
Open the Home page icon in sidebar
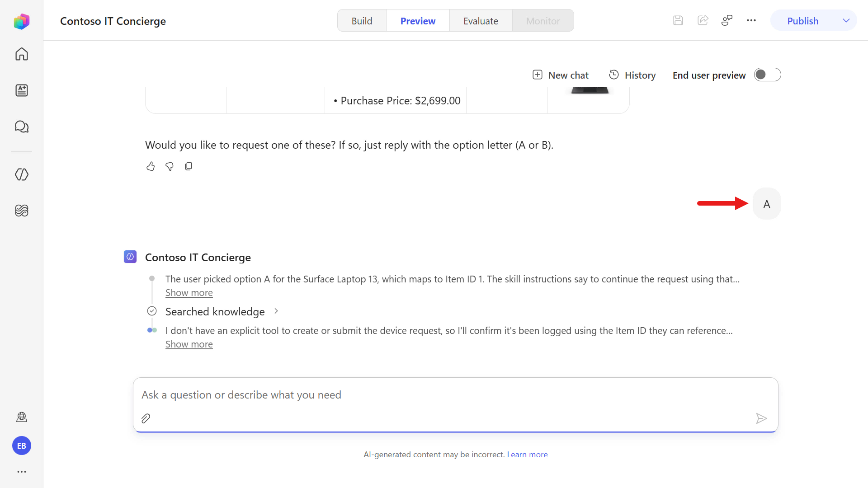click(21, 54)
